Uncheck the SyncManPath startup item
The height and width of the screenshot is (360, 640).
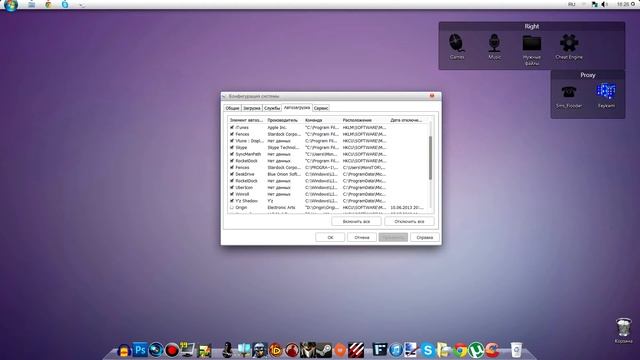(x=232, y=154)
